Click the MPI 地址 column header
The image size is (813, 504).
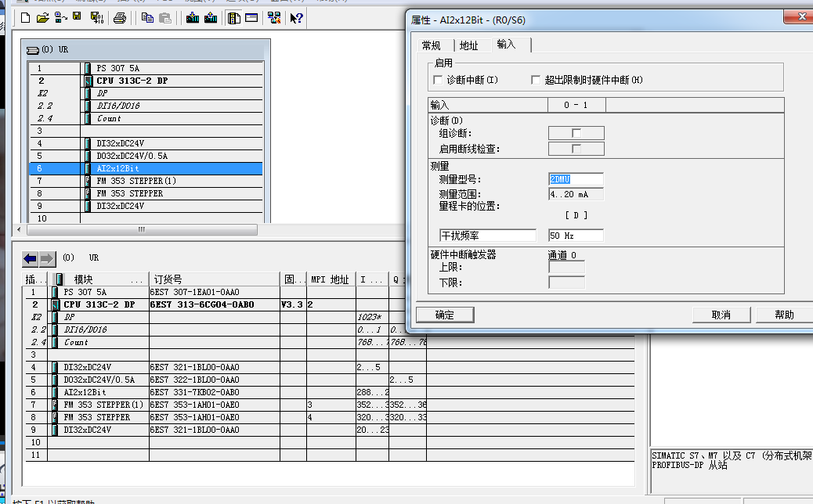pyautogui.click(x=331, y=279)
